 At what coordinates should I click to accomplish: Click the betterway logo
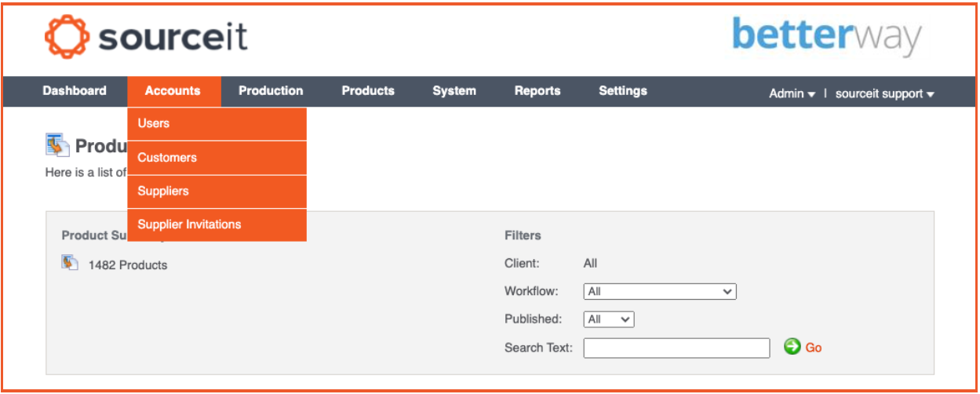[x=827, y=36]
